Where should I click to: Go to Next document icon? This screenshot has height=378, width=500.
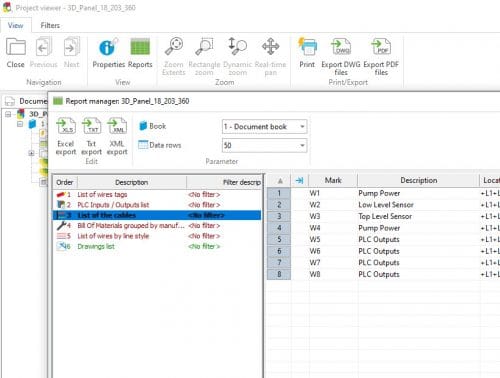71,47
